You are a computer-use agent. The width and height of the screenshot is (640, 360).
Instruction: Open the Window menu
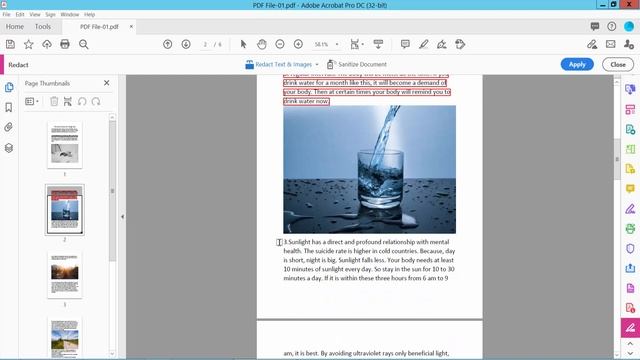pos(70,14)
